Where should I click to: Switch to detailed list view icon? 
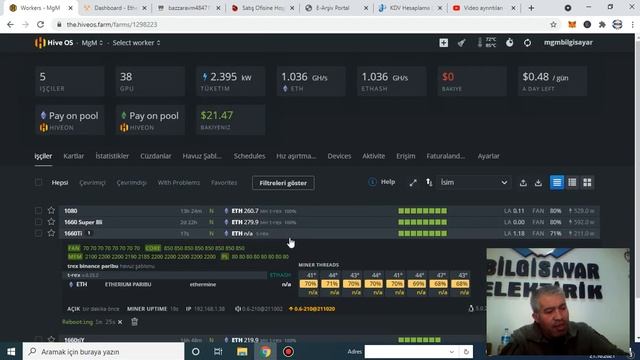557,182
